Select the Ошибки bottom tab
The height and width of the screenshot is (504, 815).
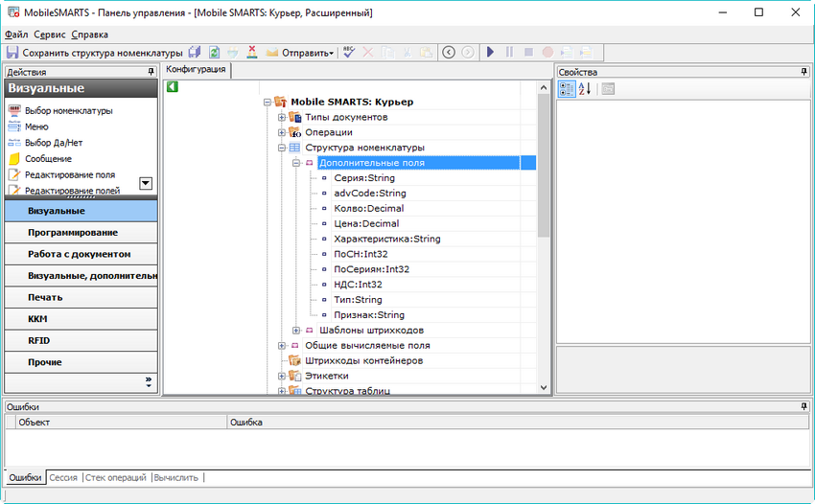(x=25, y=477)
